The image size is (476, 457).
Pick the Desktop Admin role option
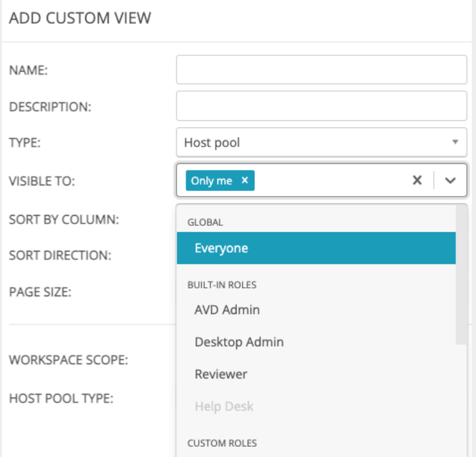pyautogui.click(x=239, y=342)
